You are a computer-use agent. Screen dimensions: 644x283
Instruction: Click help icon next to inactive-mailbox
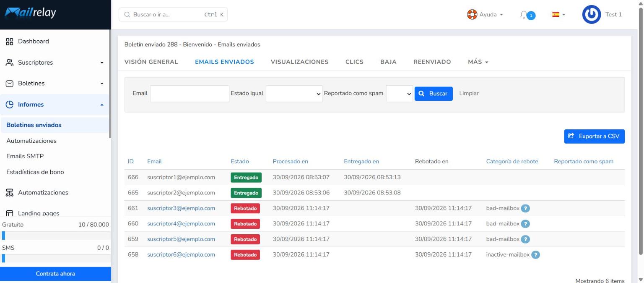[x=535, y=255]
